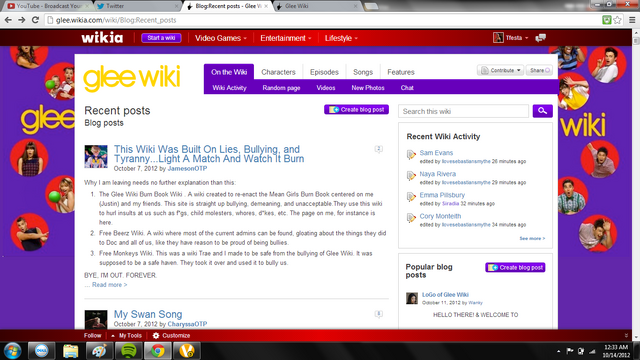Click the Chrome forward arrow
Viewport: 640px width, 360px height.
[22, 20]
